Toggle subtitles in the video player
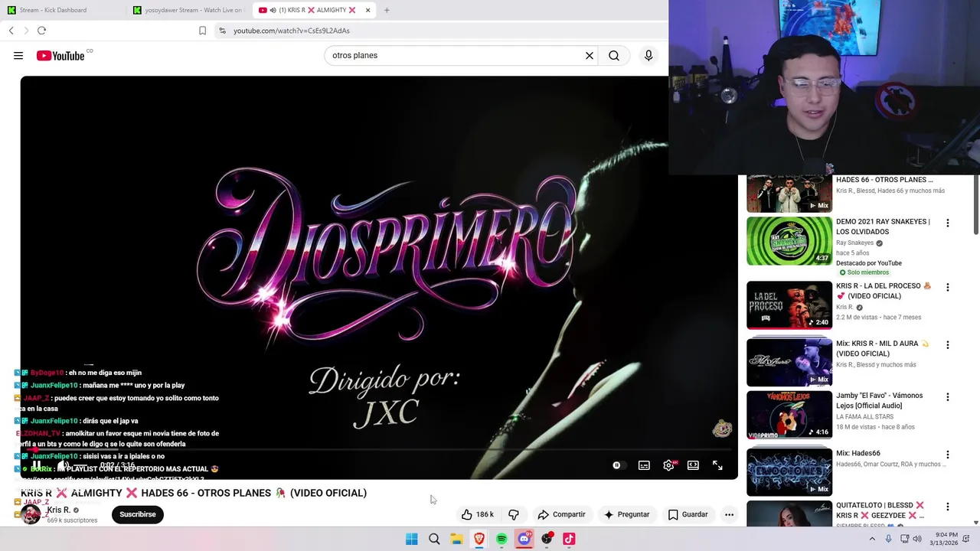Viewport: 980px width, 551px height. (x=644, y=465)
